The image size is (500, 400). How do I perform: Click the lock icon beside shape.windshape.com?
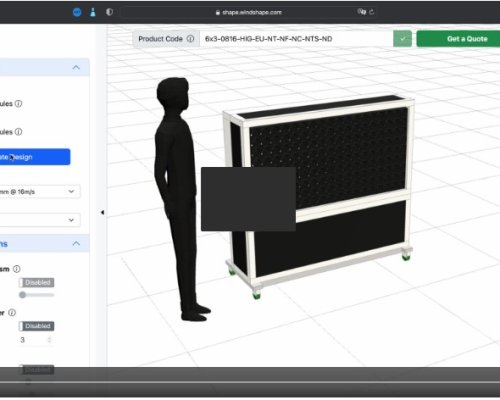click(218, 13)
